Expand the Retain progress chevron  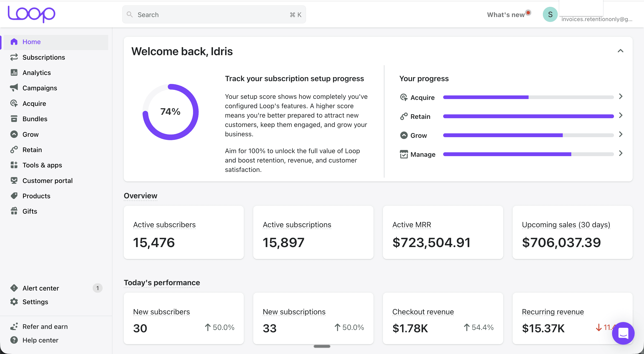(x=621, y=115)
